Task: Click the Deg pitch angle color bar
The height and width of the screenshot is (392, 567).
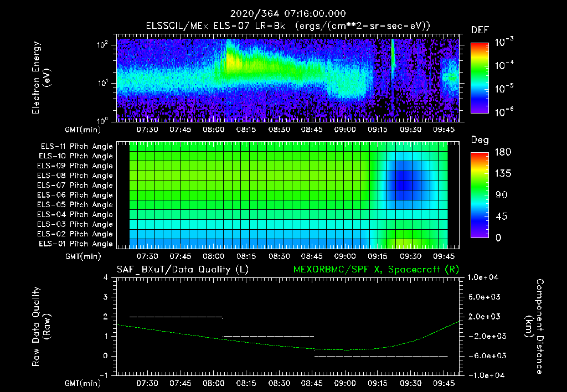Action: [480, 195]
